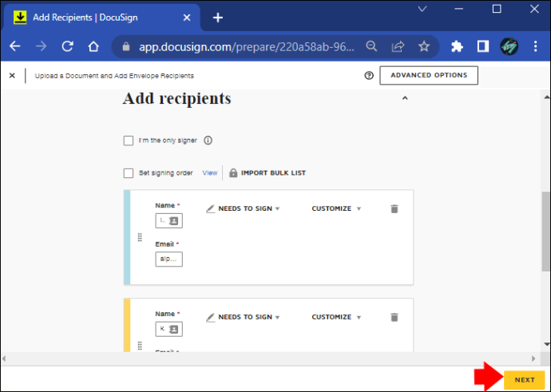This screenshot has width=551, height=392.
Task: Click the horizontal scroll right arrow
Action: click(x=533, y=358)
